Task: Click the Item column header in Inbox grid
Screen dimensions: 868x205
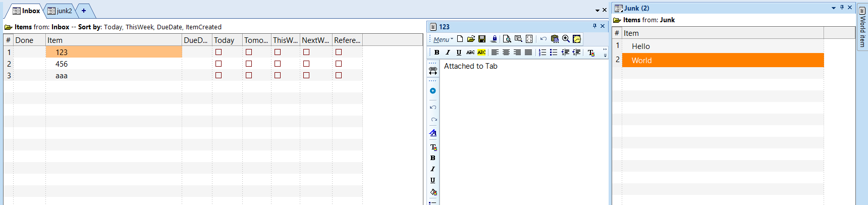Action: (x=114, y=40)
